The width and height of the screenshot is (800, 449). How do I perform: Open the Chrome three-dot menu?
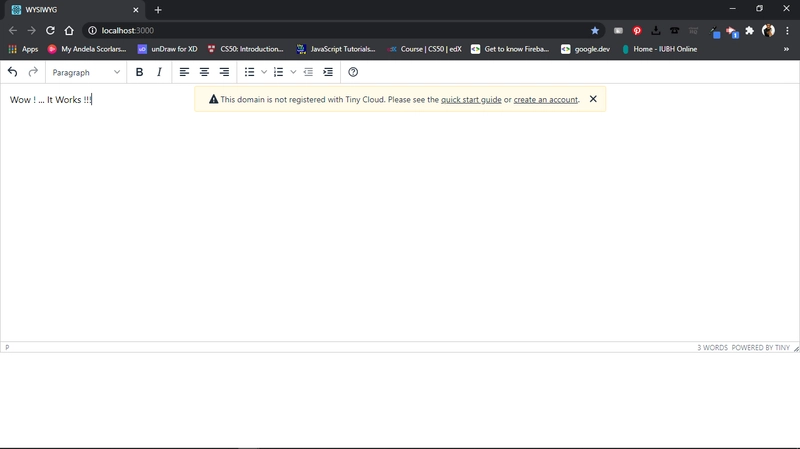click(787, 31)
